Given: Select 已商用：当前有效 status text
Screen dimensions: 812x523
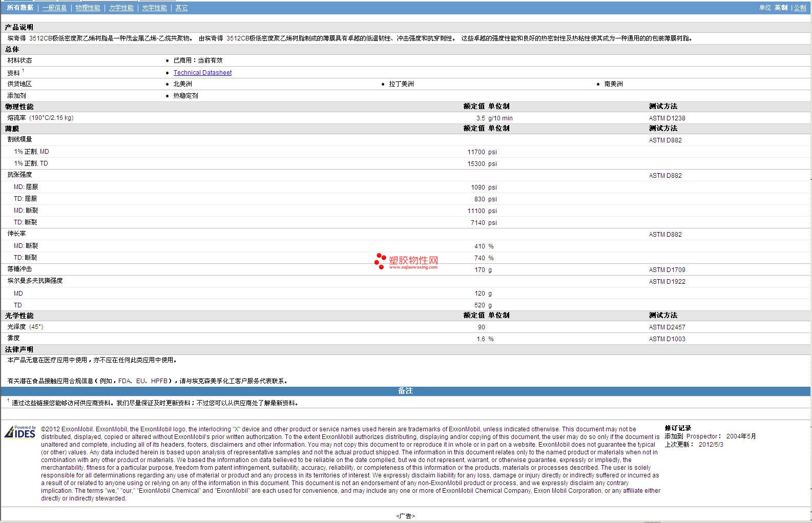Looking at the screenshot, I should 198,60.
